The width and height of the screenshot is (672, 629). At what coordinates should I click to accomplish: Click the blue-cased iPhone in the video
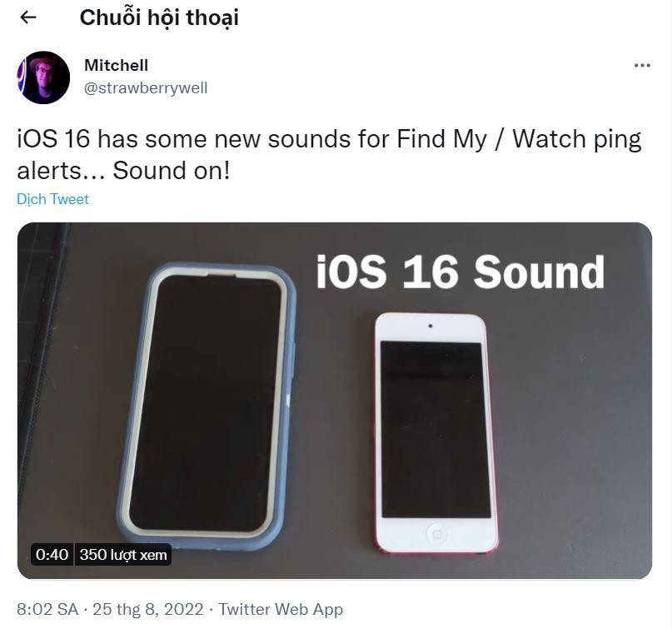coord(207,407)
